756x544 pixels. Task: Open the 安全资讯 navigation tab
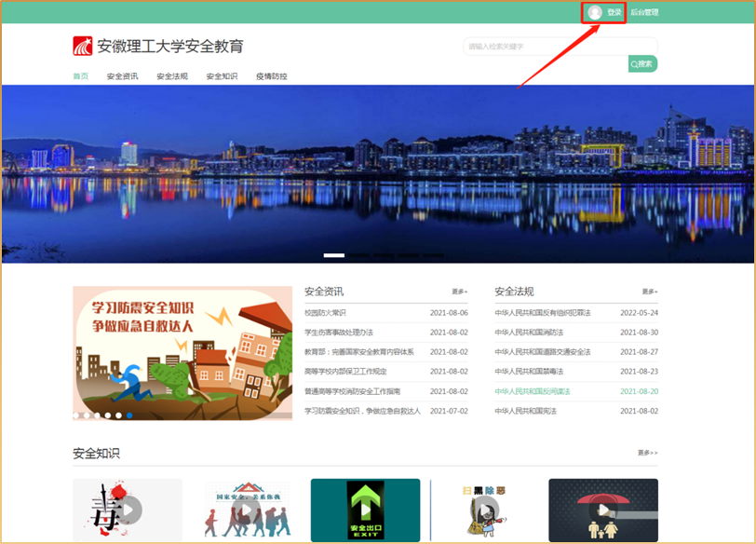[122, 76]
